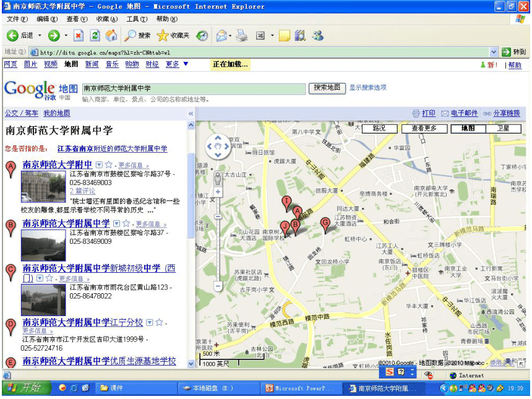Pan the map right with arrow control

coord(226,147)
